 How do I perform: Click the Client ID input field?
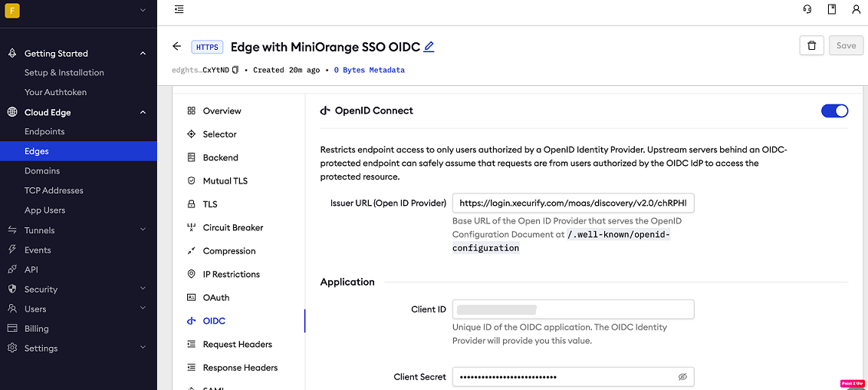(573, 309)
